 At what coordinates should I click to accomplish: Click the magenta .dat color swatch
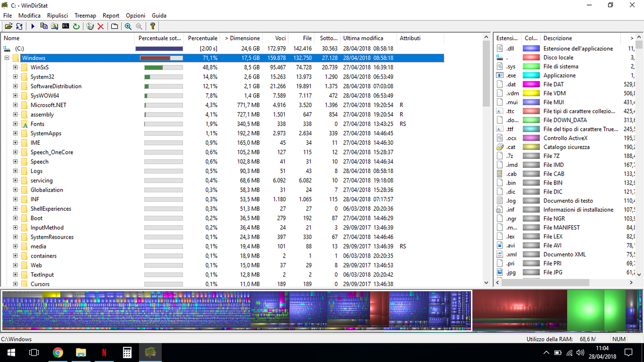pyautogui.click(x=531, y=84)
